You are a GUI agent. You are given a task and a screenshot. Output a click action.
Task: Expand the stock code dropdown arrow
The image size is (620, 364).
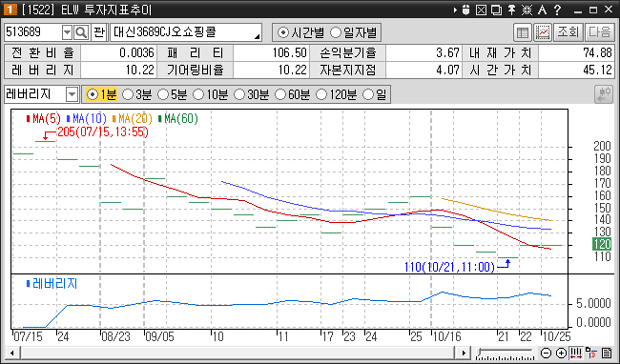click(67, 32)
